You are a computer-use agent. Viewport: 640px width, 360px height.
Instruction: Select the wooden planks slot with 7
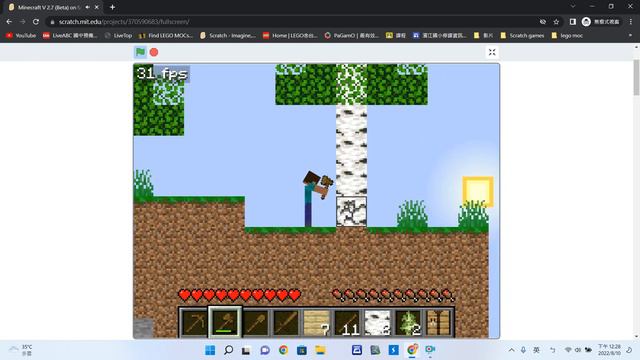pyautogui.click(x=317, y=322)
